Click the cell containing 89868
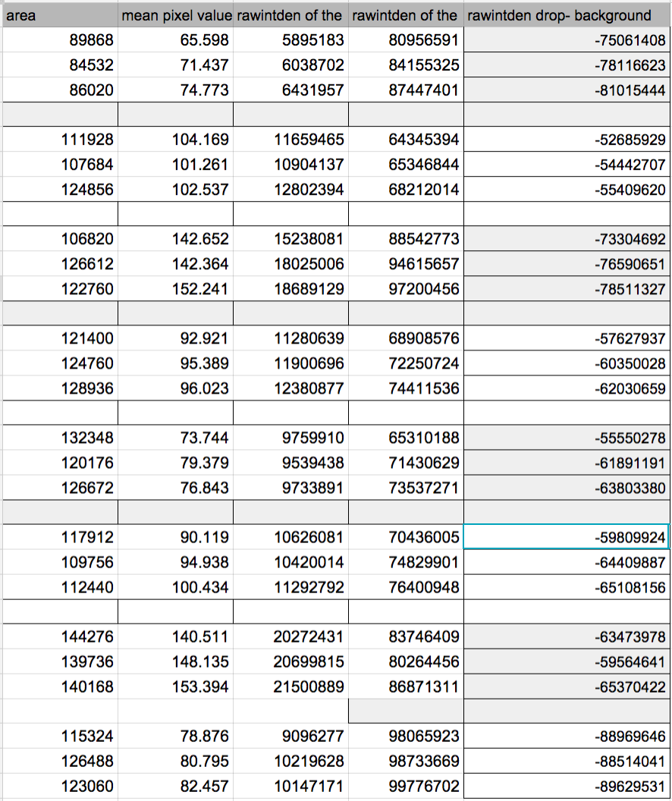Screen dimensions: 672x801 click(x=59, y=40)
